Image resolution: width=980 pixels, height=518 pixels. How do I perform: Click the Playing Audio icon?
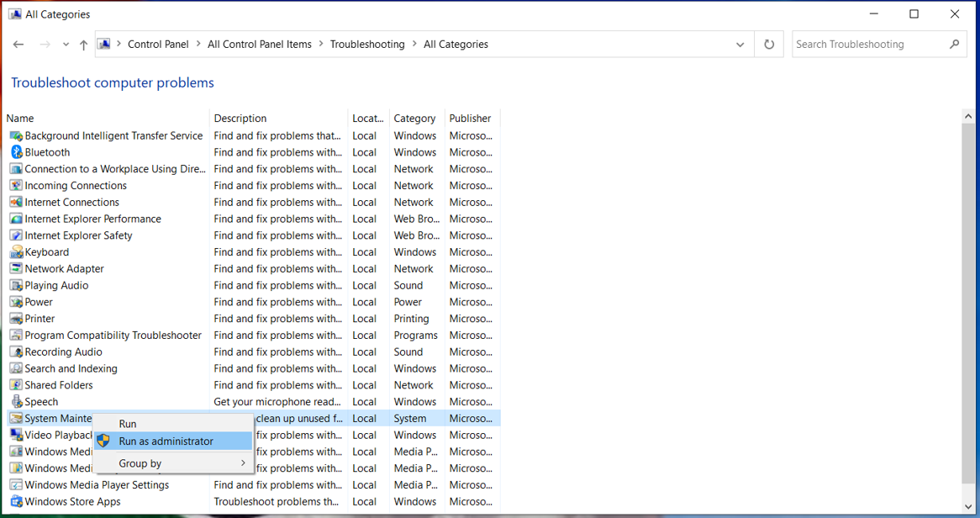[17, 285]
